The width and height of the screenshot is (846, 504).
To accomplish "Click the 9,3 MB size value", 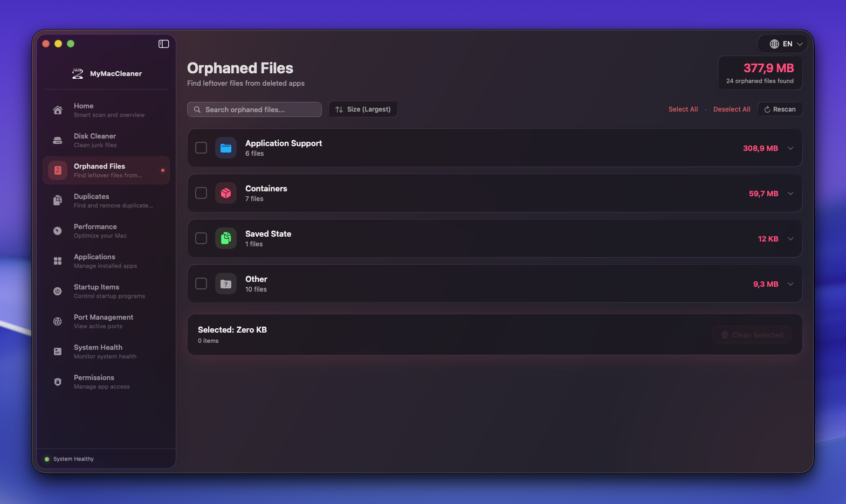I will 766,284.
